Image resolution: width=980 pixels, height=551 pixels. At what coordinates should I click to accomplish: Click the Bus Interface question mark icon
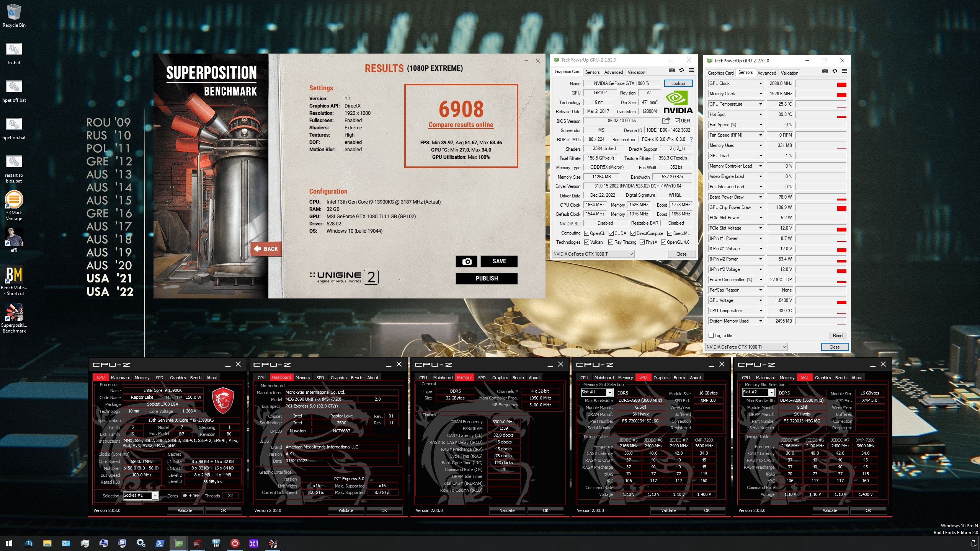[x=691, y=140]
